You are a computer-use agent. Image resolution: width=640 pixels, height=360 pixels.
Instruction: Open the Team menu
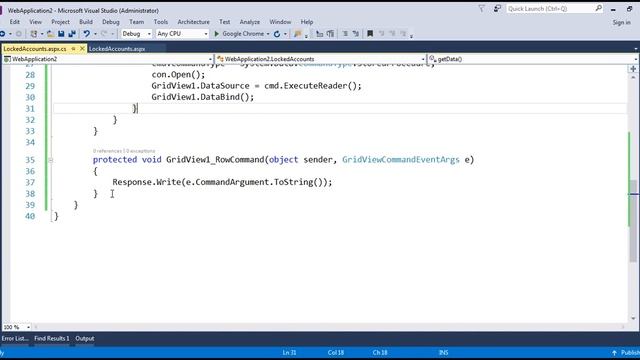[x=136, y=22]
